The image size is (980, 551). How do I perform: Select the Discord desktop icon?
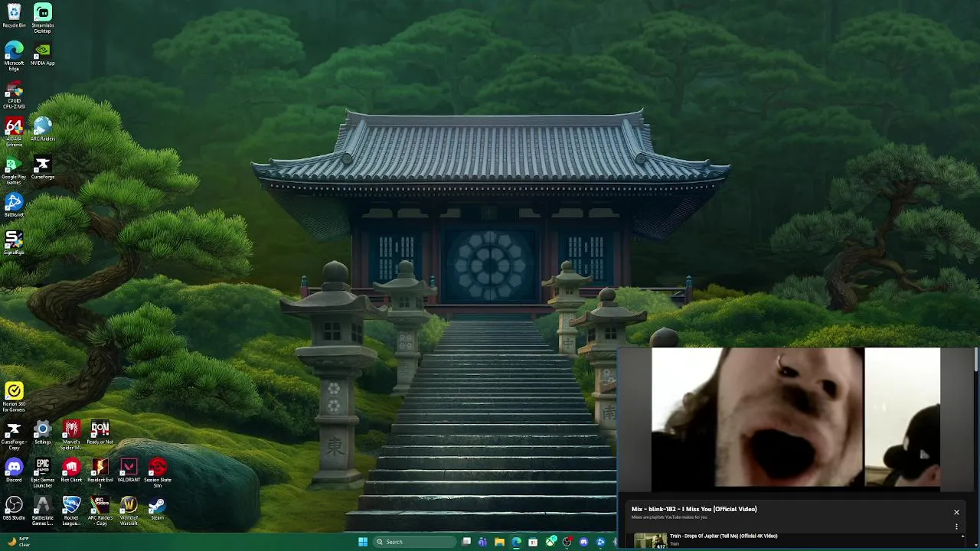click(14, 471)
